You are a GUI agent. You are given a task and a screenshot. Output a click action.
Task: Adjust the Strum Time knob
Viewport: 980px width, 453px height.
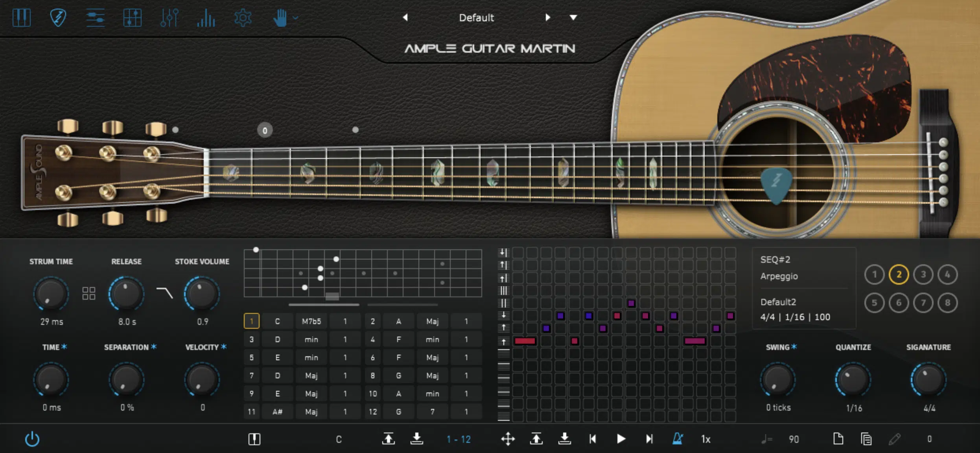(x=51, y=294)
